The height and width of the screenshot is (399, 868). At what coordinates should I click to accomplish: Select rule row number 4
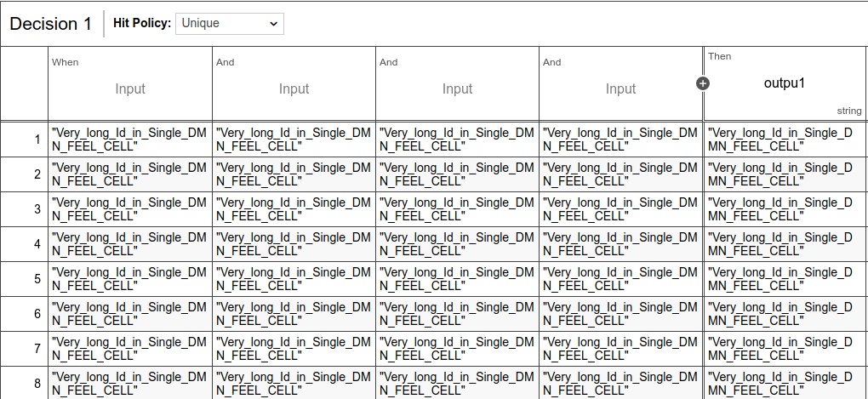[25, 244]
